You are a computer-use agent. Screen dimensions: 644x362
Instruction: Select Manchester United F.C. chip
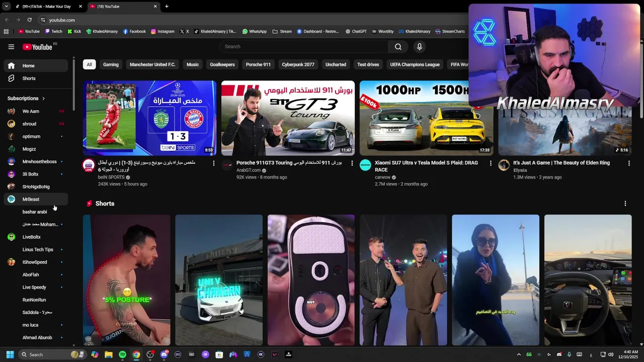(152, 64)
